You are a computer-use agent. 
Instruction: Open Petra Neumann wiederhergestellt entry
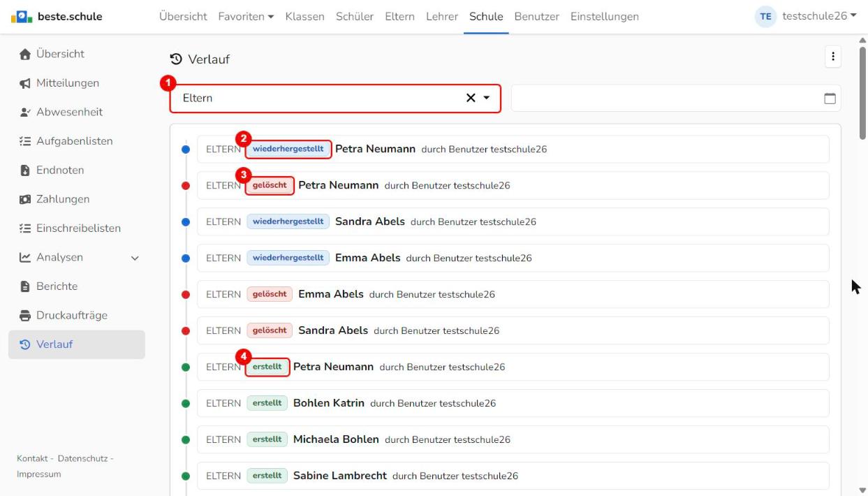click(513, 149)
